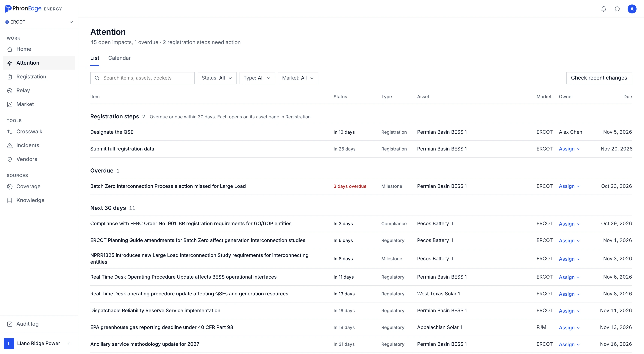Click the Audit log checkbox icon

pyautogui.click(x=10, y=324)
